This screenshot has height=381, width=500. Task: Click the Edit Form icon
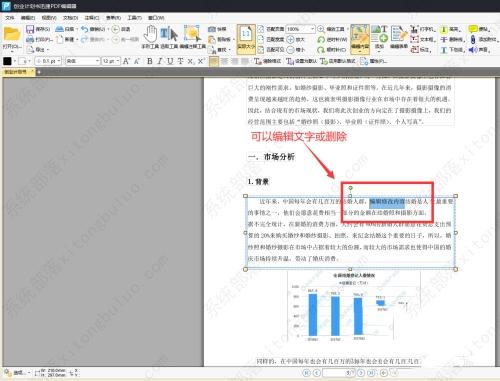coord(399,34)
